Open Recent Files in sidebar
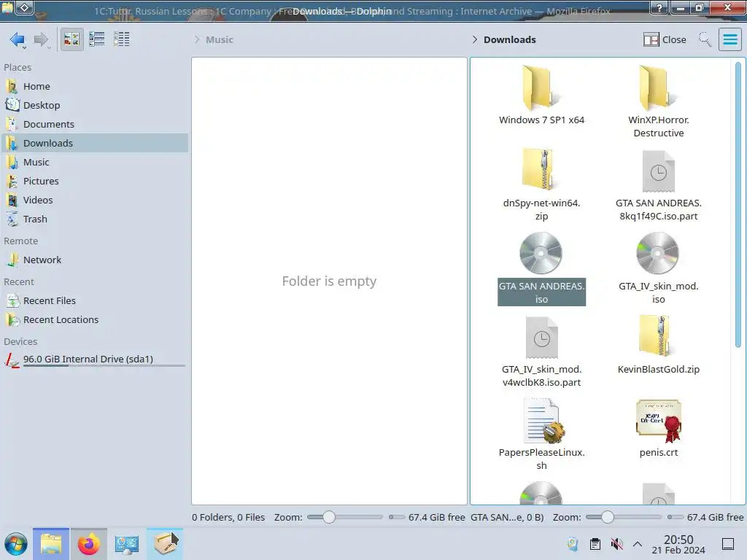The image size is (747, 560). coord(95,301)
